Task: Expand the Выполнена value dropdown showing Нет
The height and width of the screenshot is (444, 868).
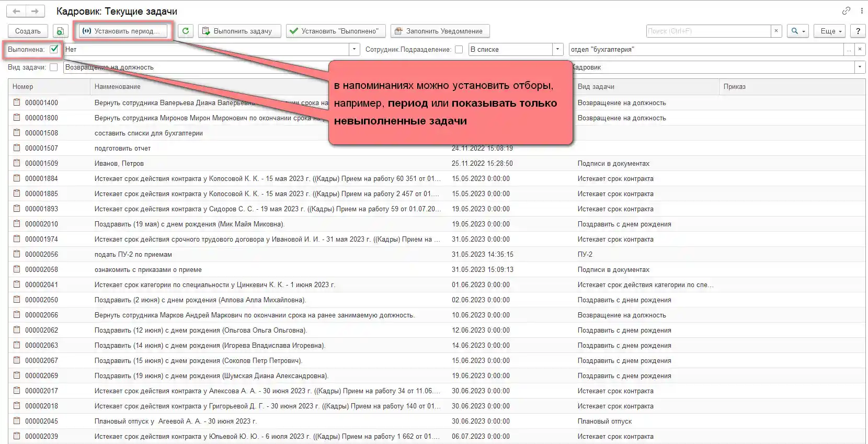Action: coord(355,49)
